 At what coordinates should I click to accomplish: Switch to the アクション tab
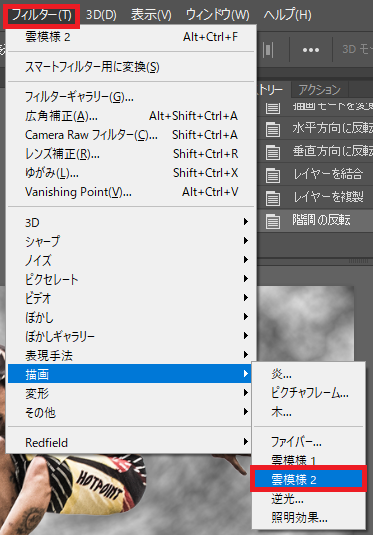point(319,90)
